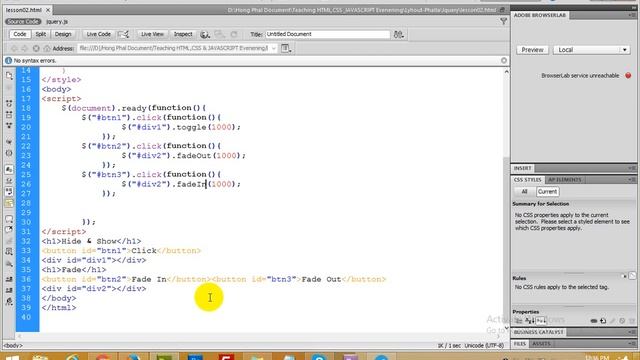Switch to the CSS Styles tab

[527, 180]
